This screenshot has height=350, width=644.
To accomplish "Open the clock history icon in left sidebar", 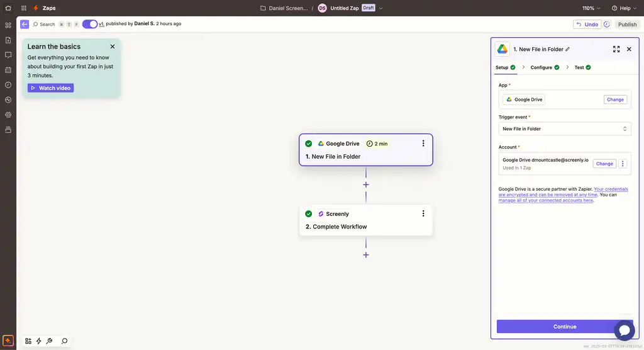I will pyautogui.click(x=8, y=85).
